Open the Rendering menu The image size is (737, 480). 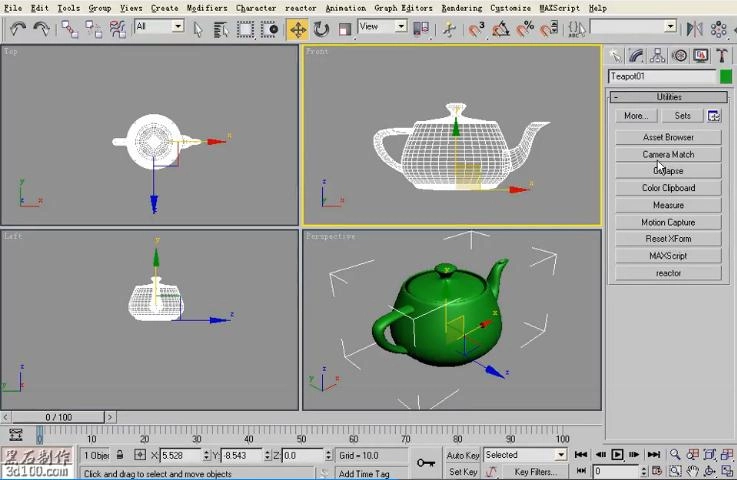[461, 7]
